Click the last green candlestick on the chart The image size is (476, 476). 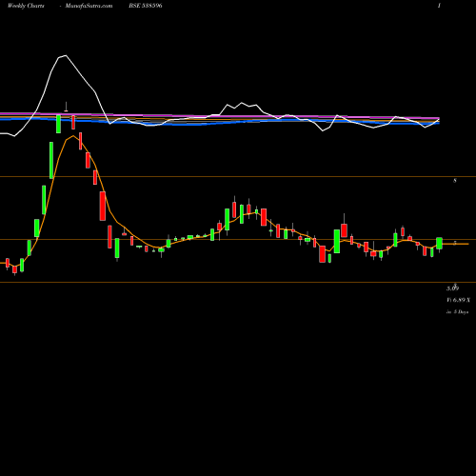click(x=439, y=244)
